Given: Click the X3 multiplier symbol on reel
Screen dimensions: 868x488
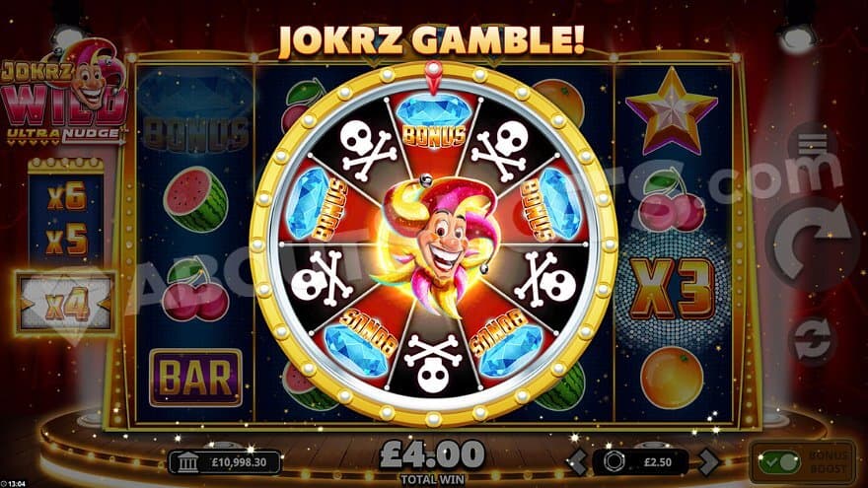Looking at the screenshot, I should pos(672,289).
